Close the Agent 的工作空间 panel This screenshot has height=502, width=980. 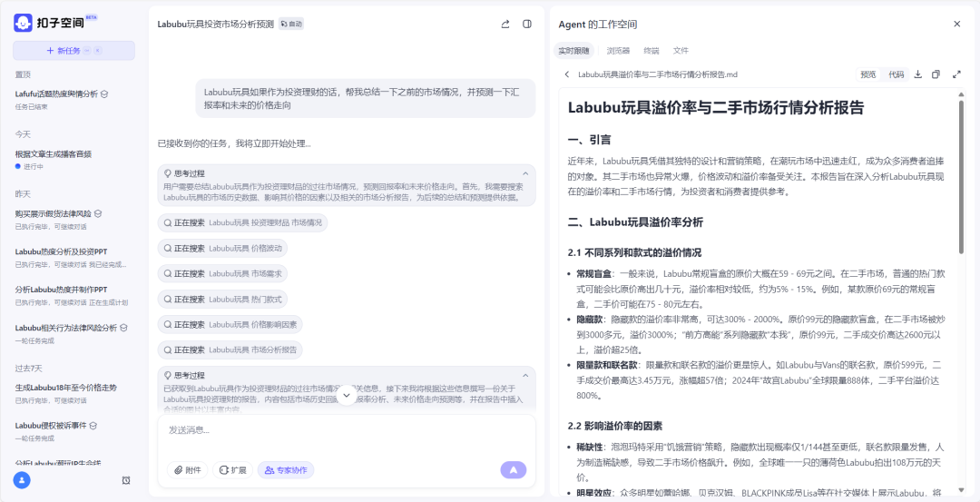[957, 24]
